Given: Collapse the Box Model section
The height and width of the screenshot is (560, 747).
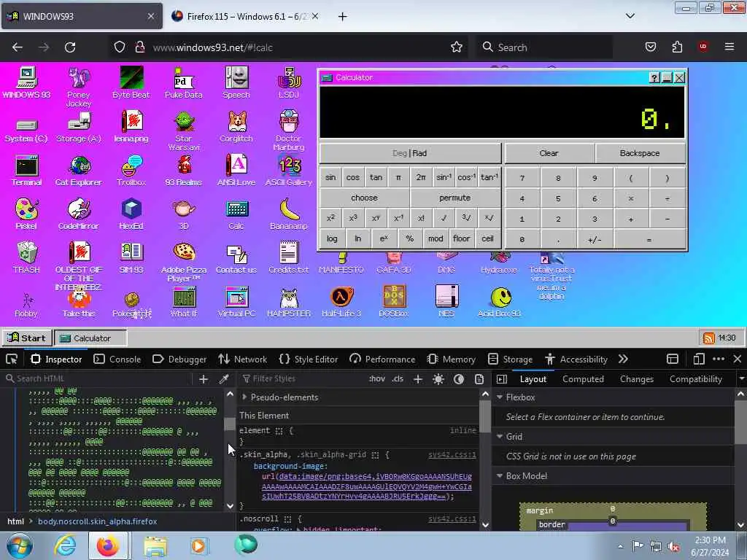Looking at the screenshot, I should (500, 476).
